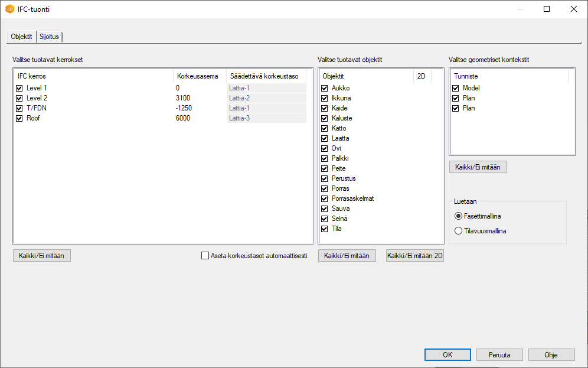Viewport: 588px width, 368px height.
Task: Toggle the Roof floor checkbox
Action: coord(19,118)
